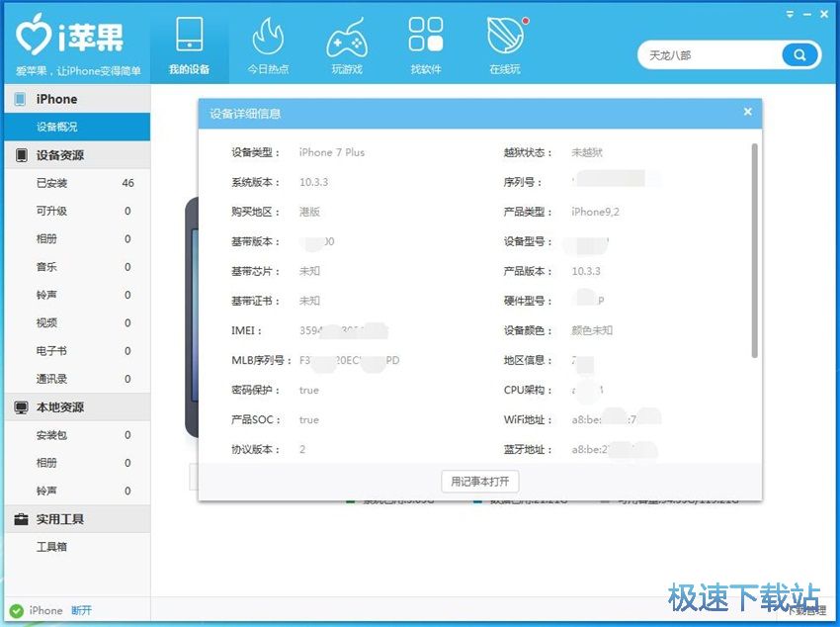Click the 用记事本打开 button
This screenshot has width=840, height=627.
pos(480,482)
